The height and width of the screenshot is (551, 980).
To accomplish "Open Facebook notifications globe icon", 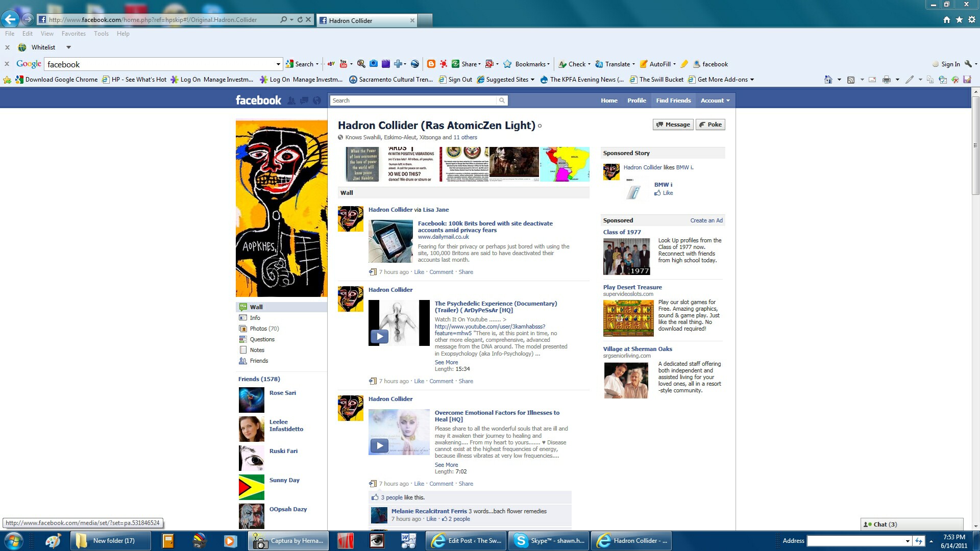I will coord(317,101).
